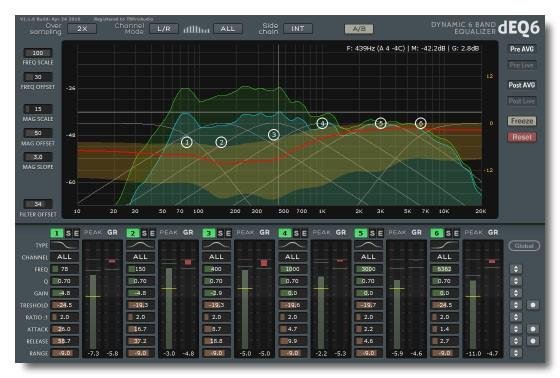
Task: Click the E button of band 5
Action: pyautogui.click(x=380, y=233)
